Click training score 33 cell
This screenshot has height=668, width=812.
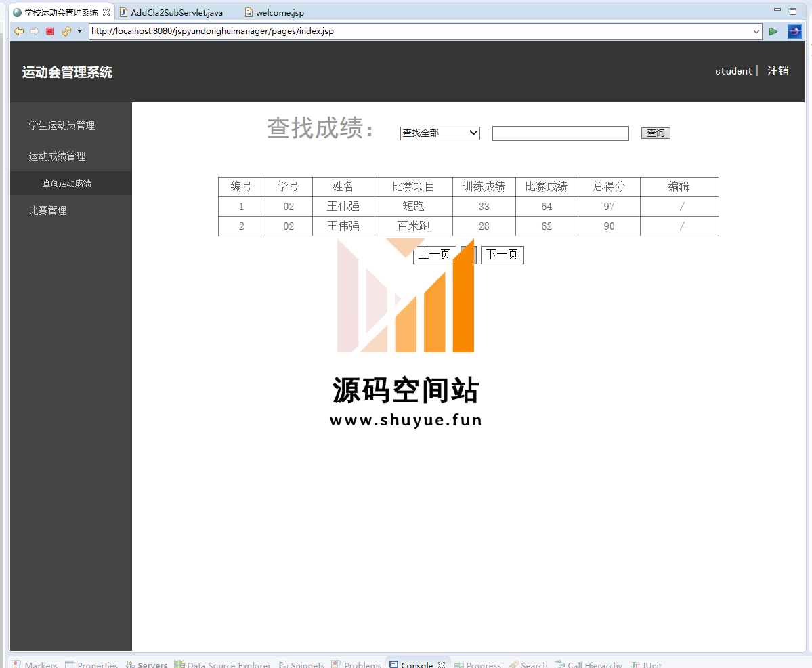[x=484, y=206]
